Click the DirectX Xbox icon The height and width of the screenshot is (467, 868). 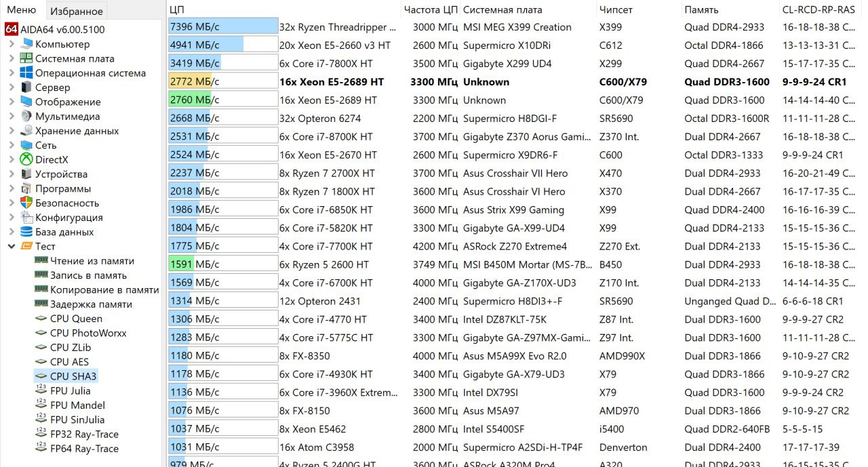(x=26, y=159)
